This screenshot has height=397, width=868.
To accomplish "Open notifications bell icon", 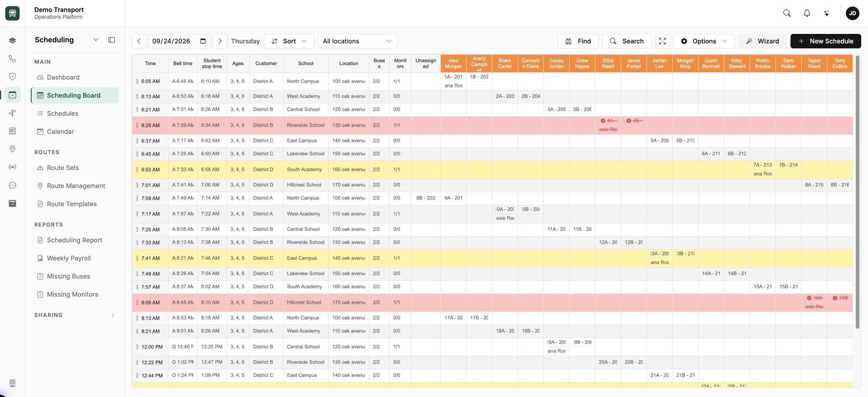I will pyautogui.click(x=807, y=13).
